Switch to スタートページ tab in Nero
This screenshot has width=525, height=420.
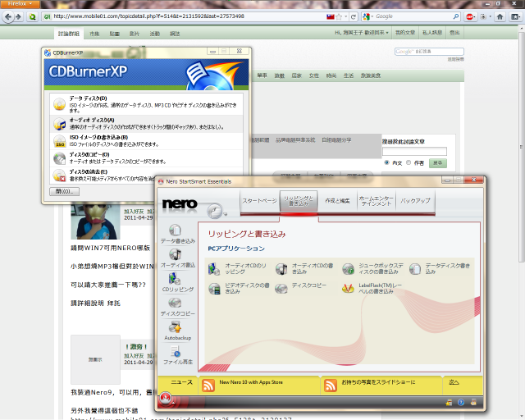[x=259, y=201]
